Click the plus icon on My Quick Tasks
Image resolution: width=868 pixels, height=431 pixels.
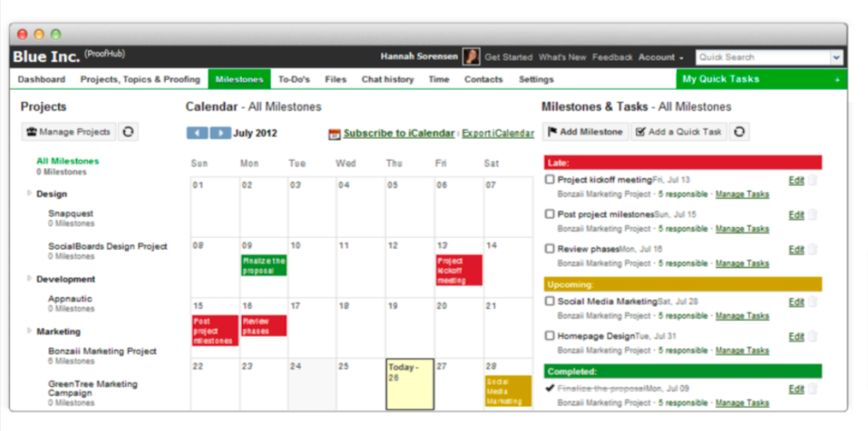point(837,79)
